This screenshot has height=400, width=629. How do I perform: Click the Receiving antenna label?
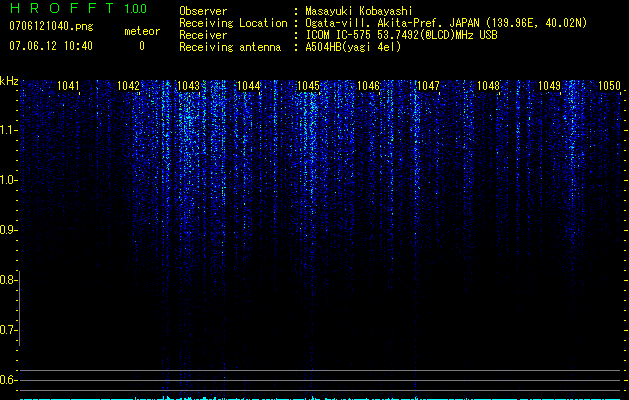pos(230,47)
